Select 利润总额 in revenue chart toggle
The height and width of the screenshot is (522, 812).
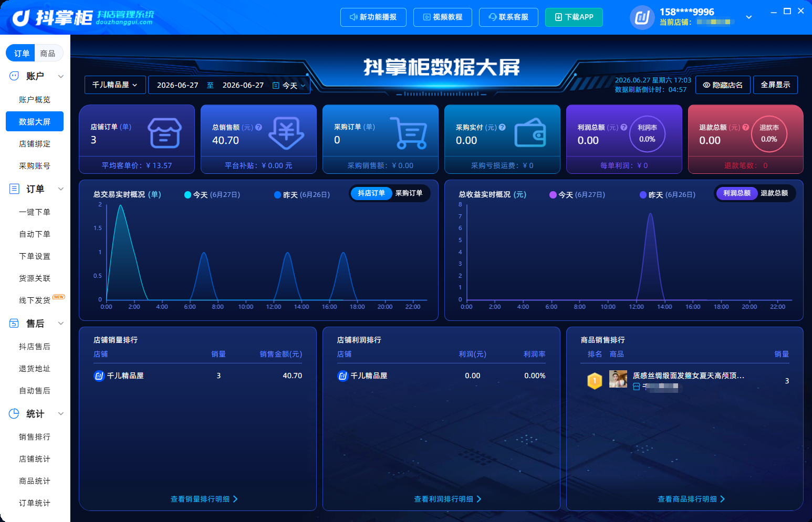pos(737,193)
